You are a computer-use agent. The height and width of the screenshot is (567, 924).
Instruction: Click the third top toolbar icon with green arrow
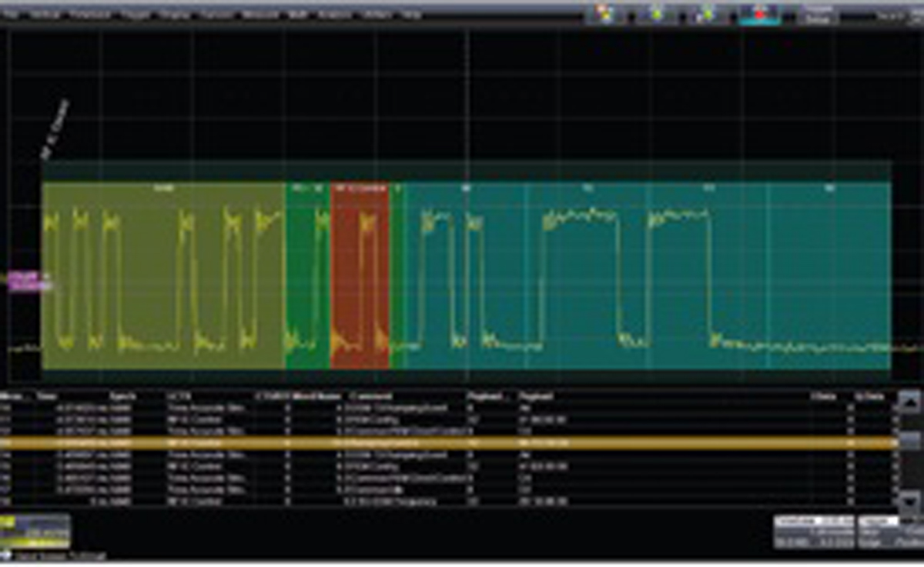tap(708, 14)
